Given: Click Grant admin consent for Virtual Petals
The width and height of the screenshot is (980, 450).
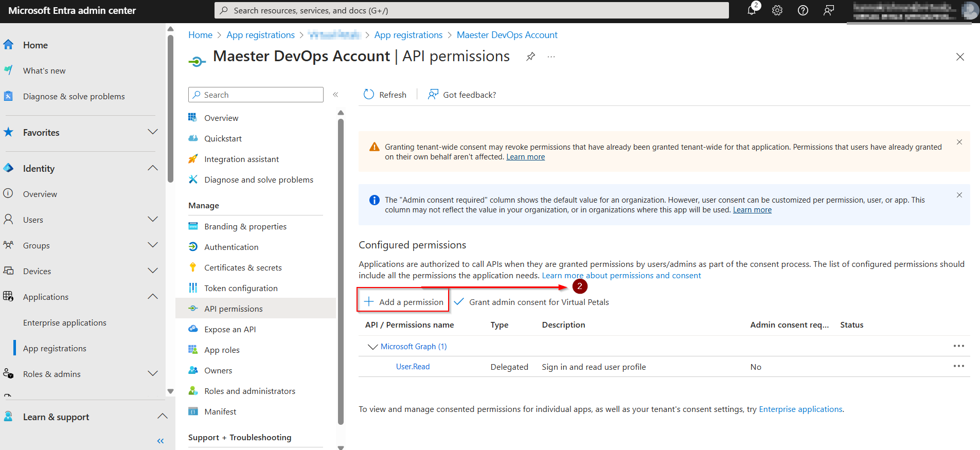Looking at the screenshot, I should pyautogui.click(x=531, y=302).
